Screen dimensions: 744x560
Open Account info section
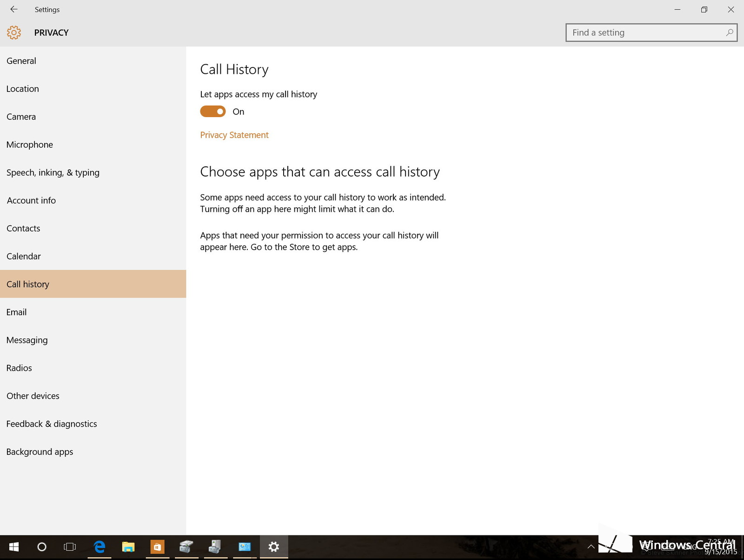(x=93, y=200)
